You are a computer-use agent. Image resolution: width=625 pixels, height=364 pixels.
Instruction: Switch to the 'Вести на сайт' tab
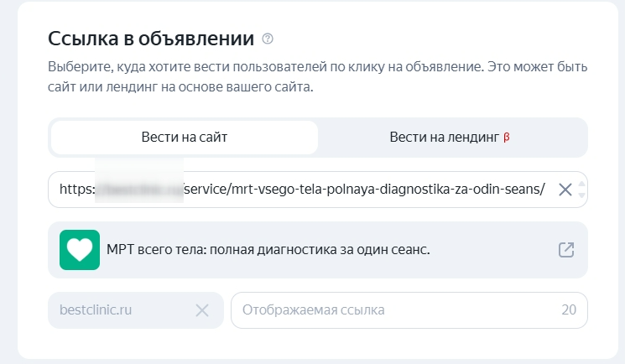[185, 137]
